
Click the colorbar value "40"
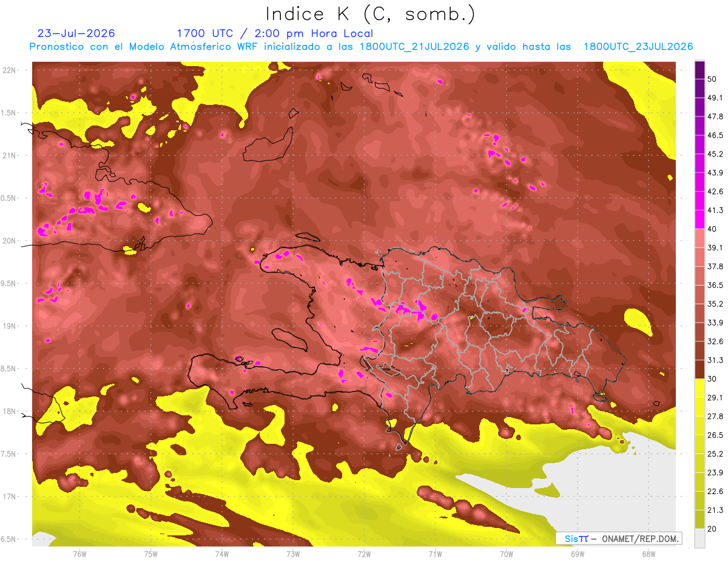click(712, 229)
